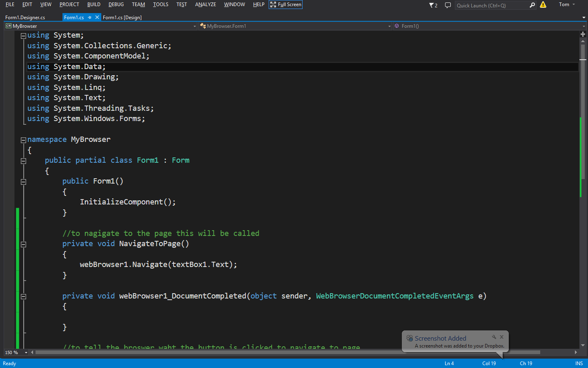Click the horizontal scrollbar thumb
This screenshot has height=368, width=588.
click(288, 352)
